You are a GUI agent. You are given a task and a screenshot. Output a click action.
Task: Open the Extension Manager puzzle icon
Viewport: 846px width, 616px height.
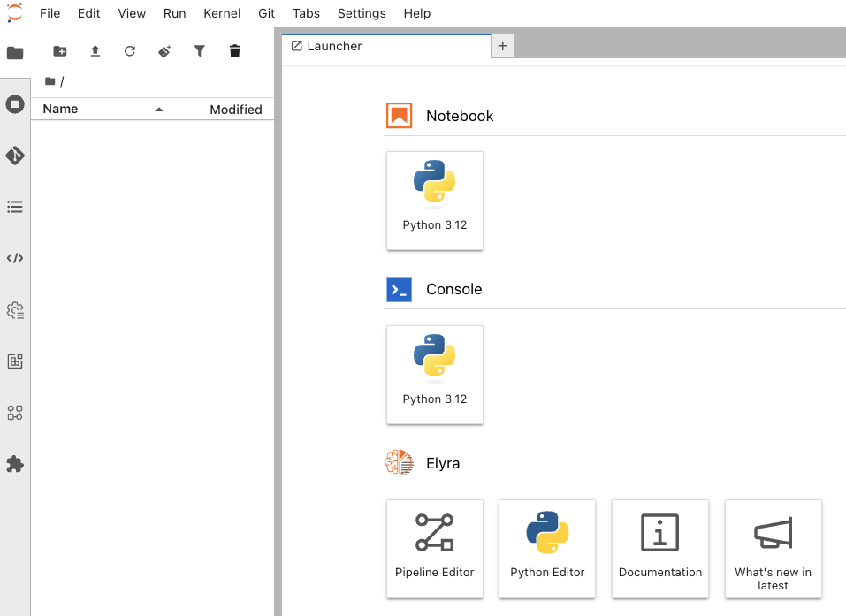[x=15, y=464]
